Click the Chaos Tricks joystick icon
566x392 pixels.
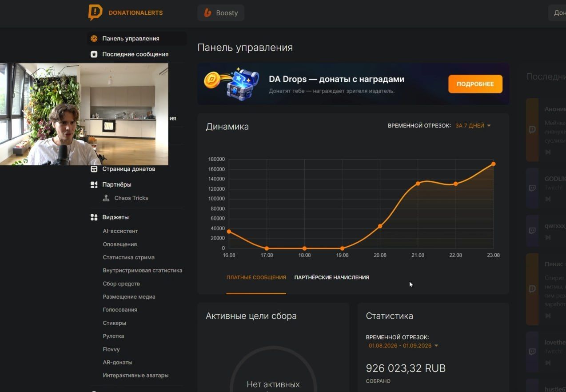(106, 198)
